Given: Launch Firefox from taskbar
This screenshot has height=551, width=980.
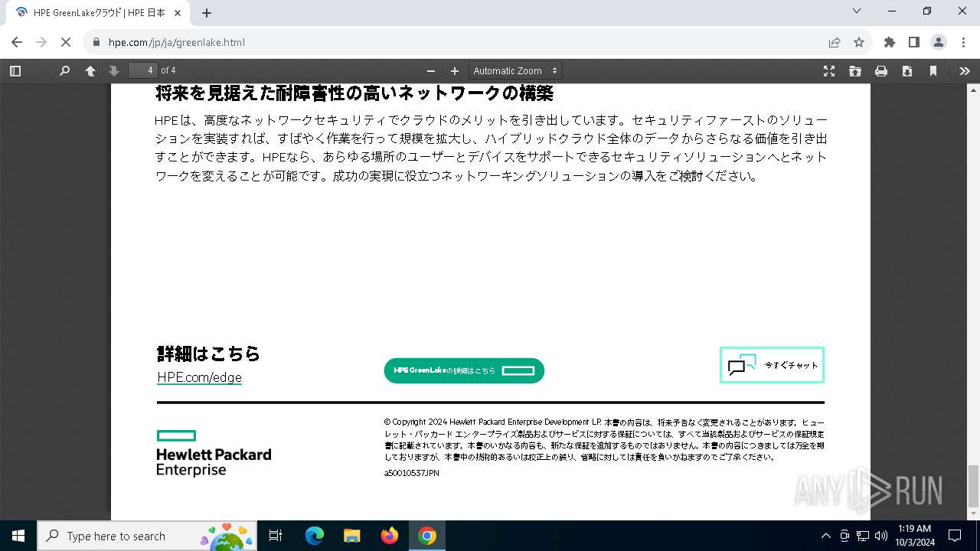Looking at the screenshot, I should (x=390, y=536).
